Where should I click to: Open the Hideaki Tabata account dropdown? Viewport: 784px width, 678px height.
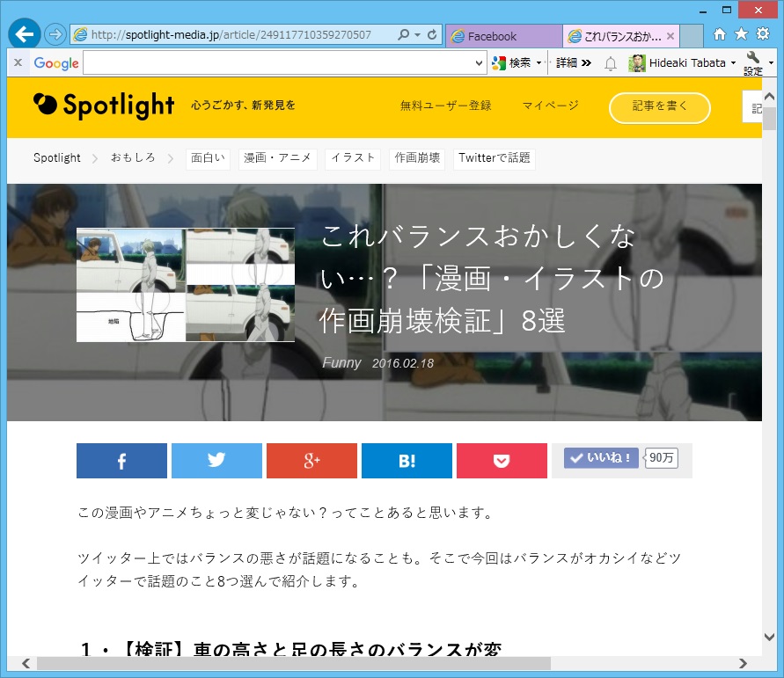click(x=734, y=63)
